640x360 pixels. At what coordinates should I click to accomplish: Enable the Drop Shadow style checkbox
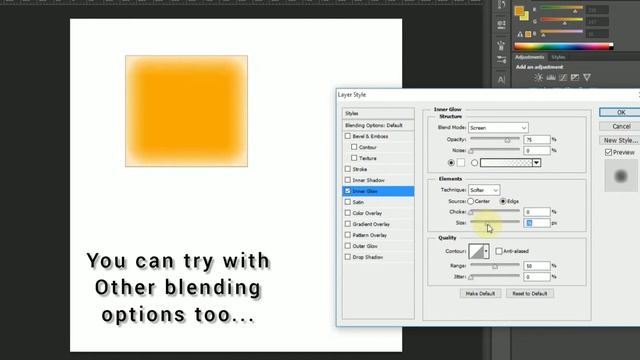[348, 257]
